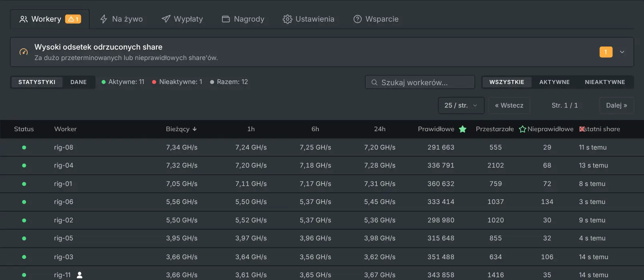Screen dimensions: 644x280
Task: Sort by Przestarzałe column header
Action: click(x=495, y=129)
